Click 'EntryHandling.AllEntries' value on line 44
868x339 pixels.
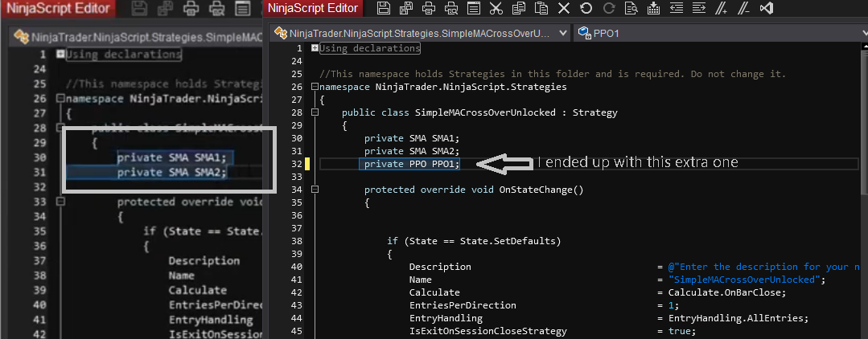pos(736,318)
